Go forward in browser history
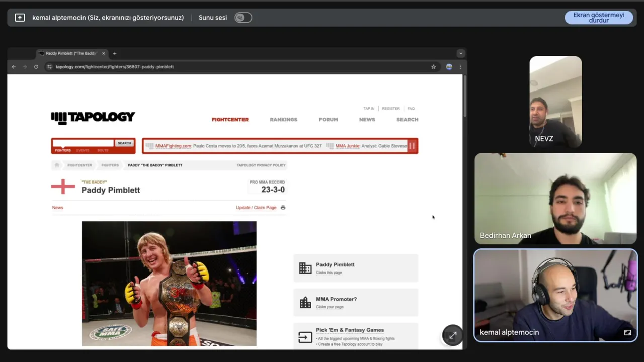644x362 pixels. tap(25, 67)
